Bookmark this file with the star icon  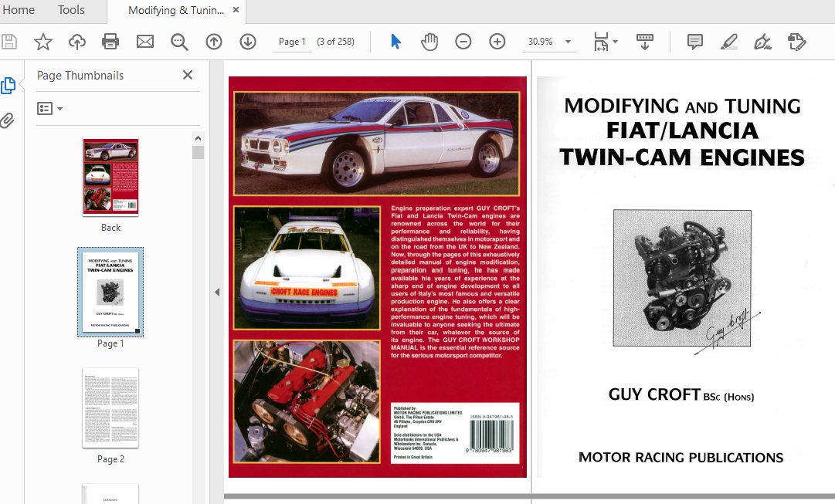pos(43,42)
